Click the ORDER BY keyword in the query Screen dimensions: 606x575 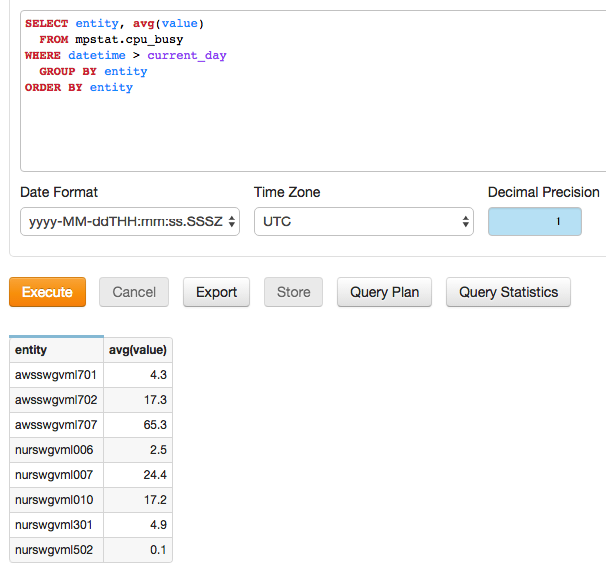point(53,88)
